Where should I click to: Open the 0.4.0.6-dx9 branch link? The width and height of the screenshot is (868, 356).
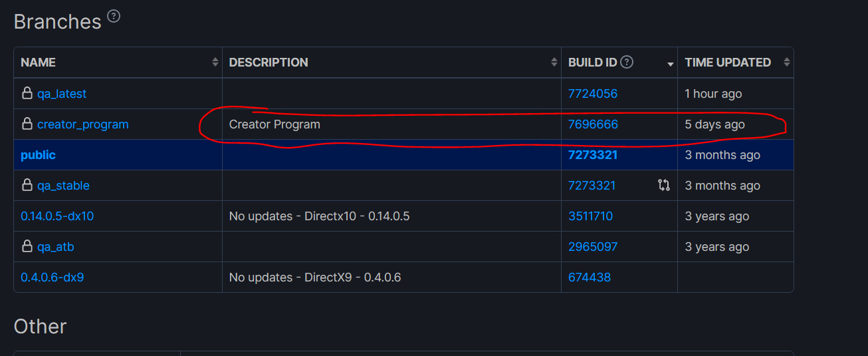click(52, 277)
